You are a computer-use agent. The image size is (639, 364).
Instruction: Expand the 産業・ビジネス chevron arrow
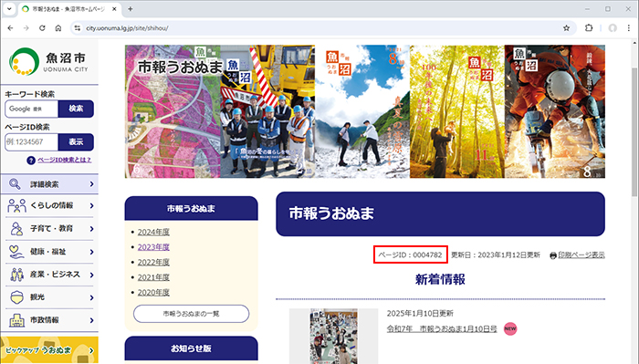91,275
